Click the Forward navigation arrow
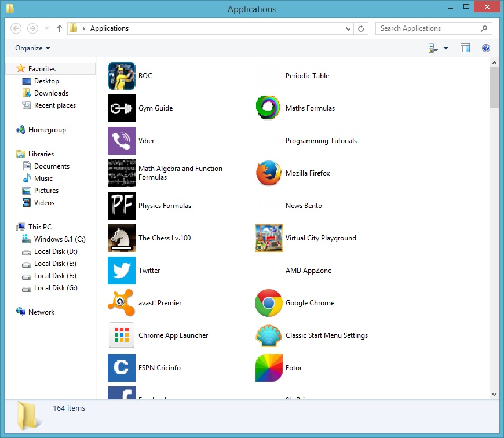The width and height of the screenshot is (504, 438). [32, 28]
